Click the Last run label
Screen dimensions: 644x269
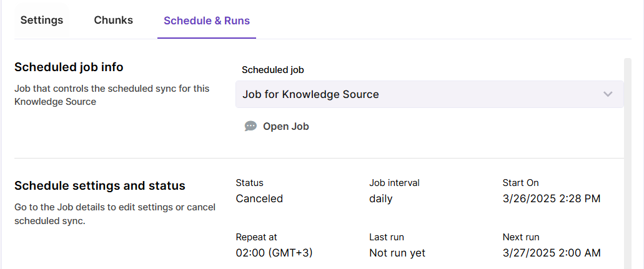(x=387, y=237)
